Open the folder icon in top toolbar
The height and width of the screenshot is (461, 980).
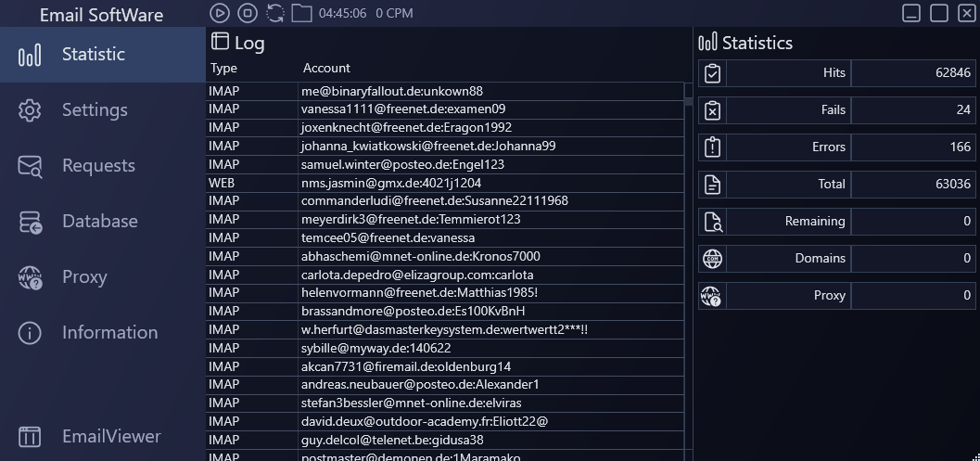301,13
